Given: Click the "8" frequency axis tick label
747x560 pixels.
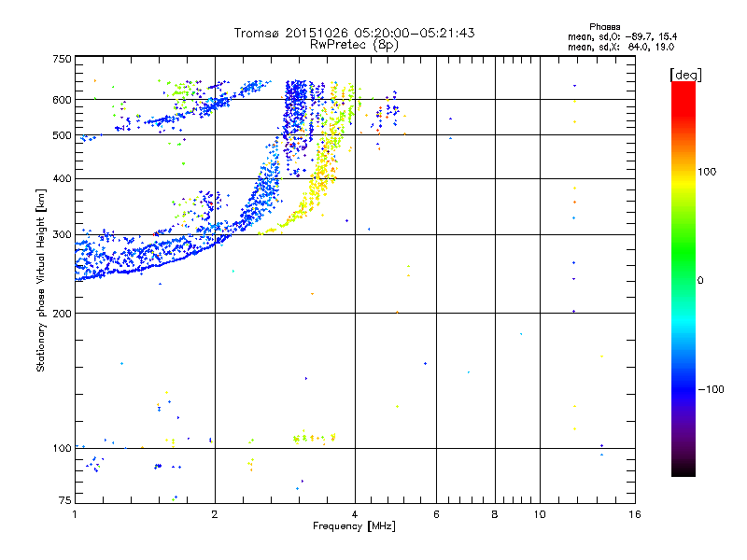Looking at the screenshot, I should (495, 514).
